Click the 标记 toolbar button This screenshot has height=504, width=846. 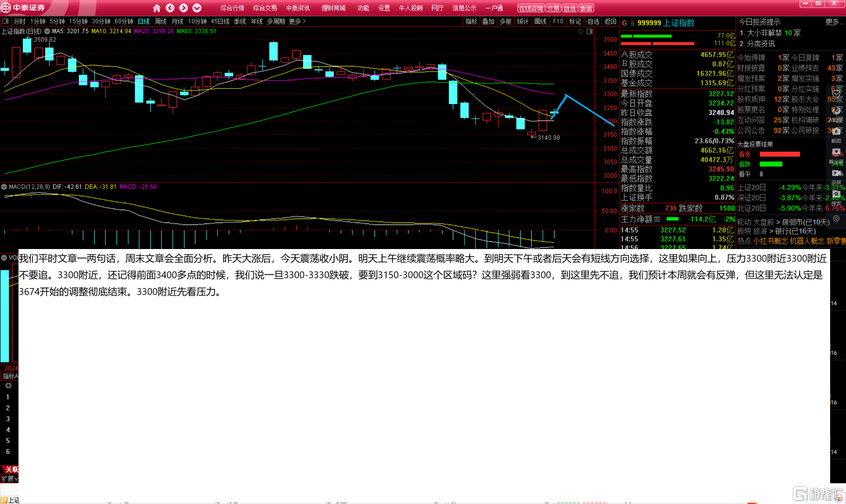pos(575,21)
